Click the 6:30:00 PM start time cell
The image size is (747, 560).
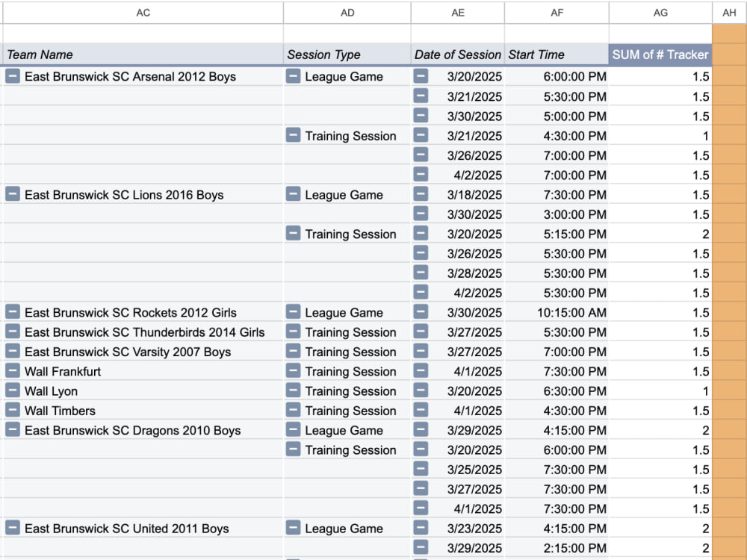click(x=557, y=391)
